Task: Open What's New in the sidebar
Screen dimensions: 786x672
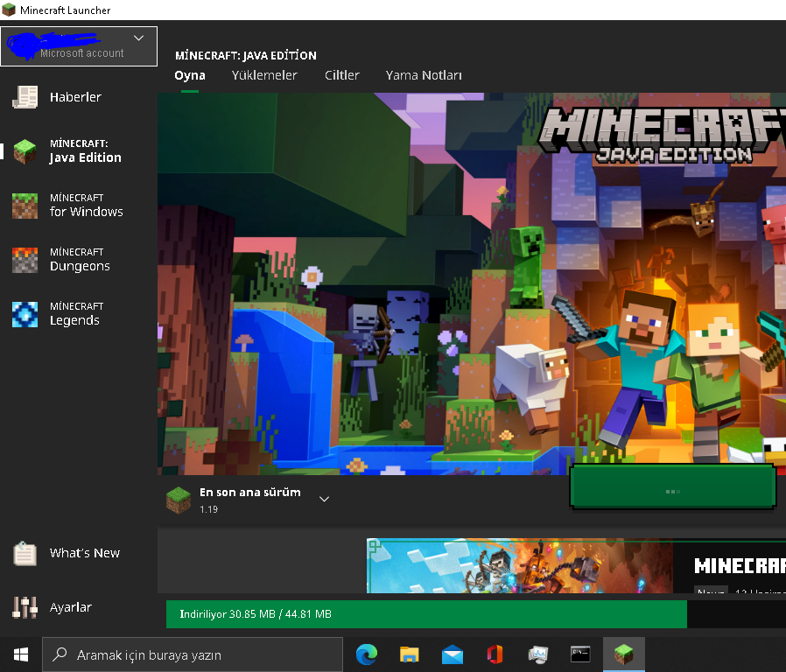Action: 79,553
